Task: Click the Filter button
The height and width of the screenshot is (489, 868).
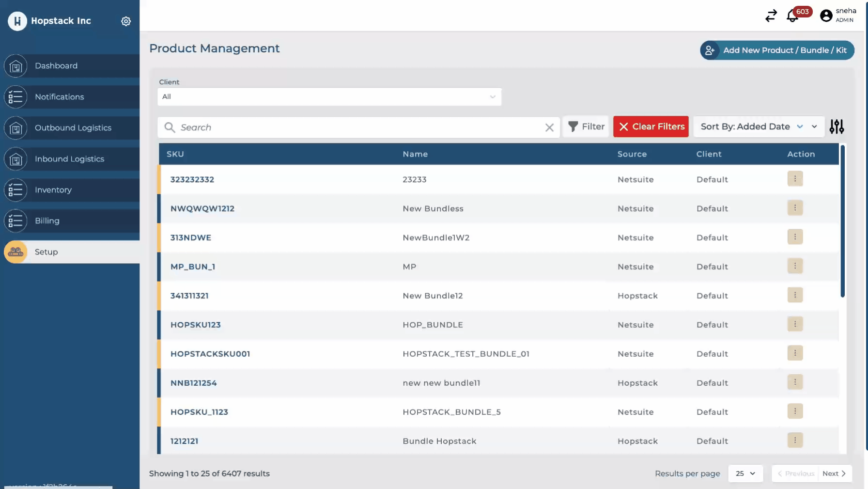Action: tap(586, 127)
